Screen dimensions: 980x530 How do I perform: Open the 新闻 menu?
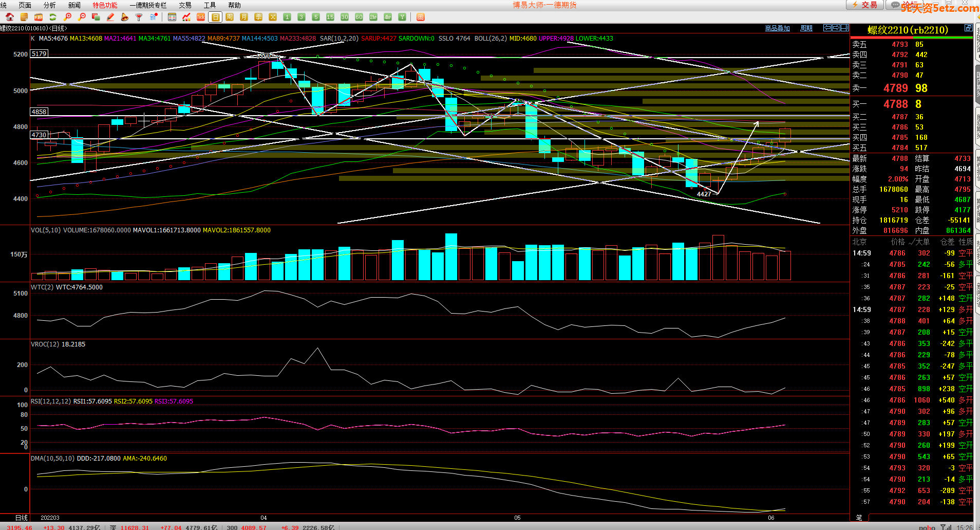pyautogui.click(x=74, y=5)
